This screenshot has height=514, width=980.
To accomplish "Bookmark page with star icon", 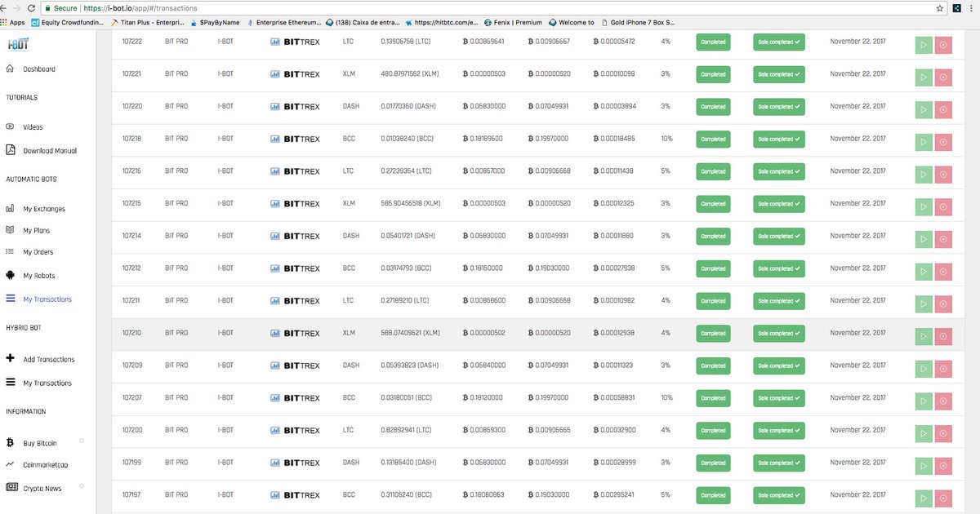I will tap(940, 7).
